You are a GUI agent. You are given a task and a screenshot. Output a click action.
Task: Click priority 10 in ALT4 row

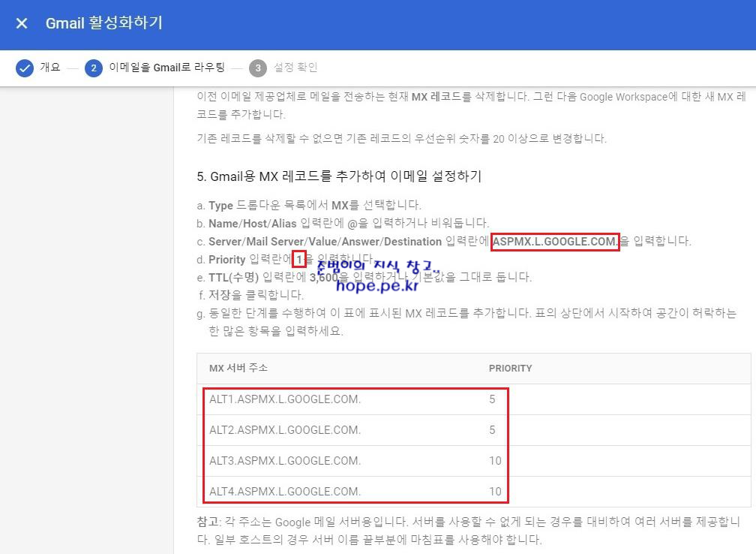tap(495, 491)
